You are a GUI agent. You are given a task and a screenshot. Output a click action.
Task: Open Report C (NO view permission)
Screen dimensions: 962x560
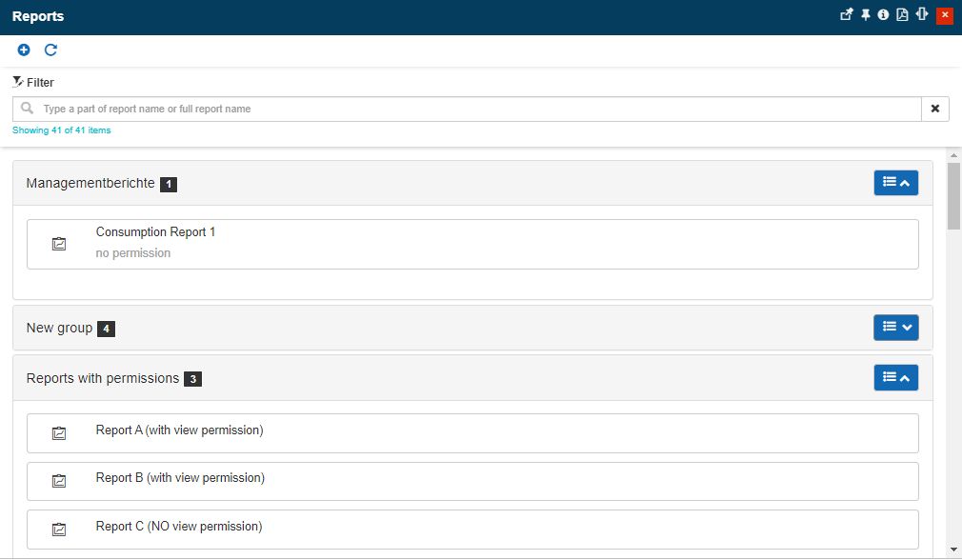pyautogui.click(x=179, y=527)
